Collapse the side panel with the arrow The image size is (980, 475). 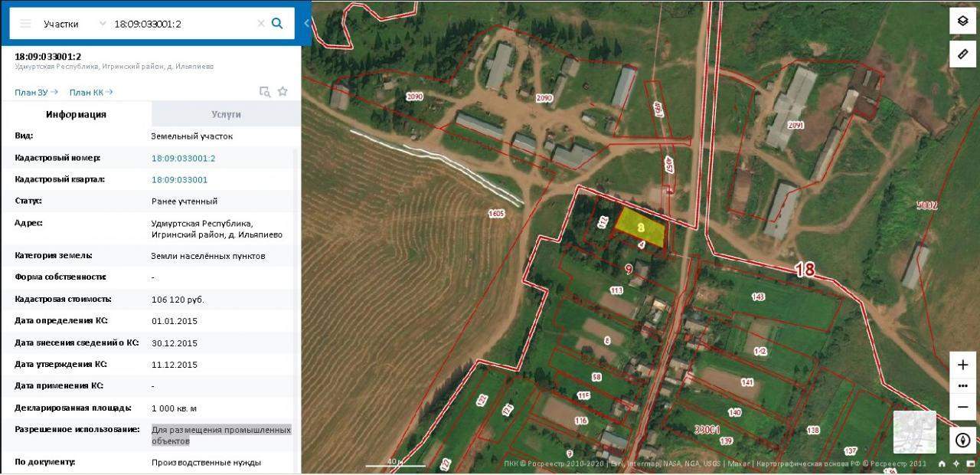(x=306, y=23)
